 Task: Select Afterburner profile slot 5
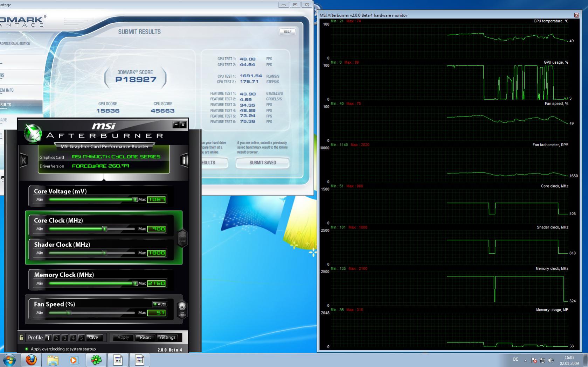[81, 338]
